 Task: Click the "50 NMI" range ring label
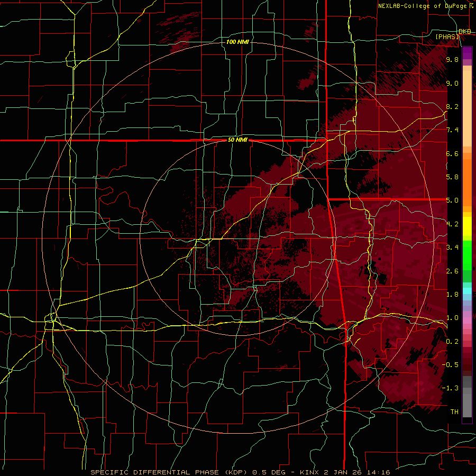(x=237, y=140)
